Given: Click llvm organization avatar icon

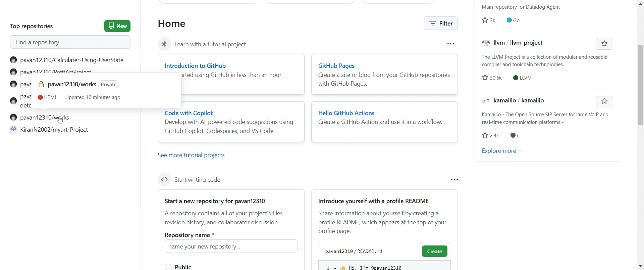Looking at the screenshot, I should 486,43.
